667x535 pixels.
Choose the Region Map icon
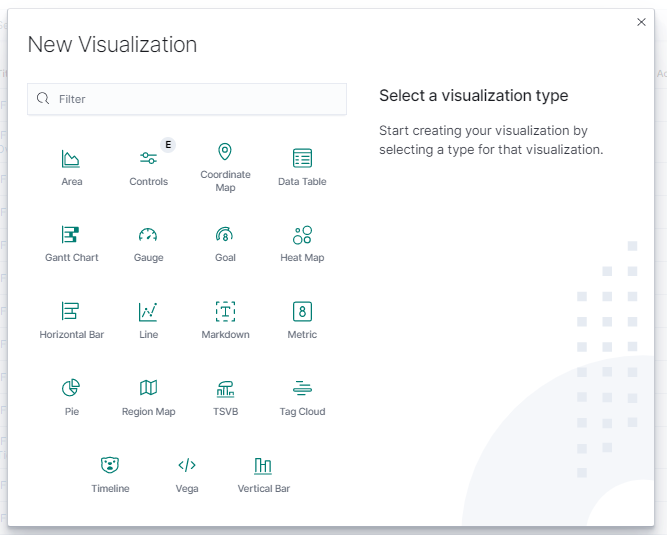[148, 387]
